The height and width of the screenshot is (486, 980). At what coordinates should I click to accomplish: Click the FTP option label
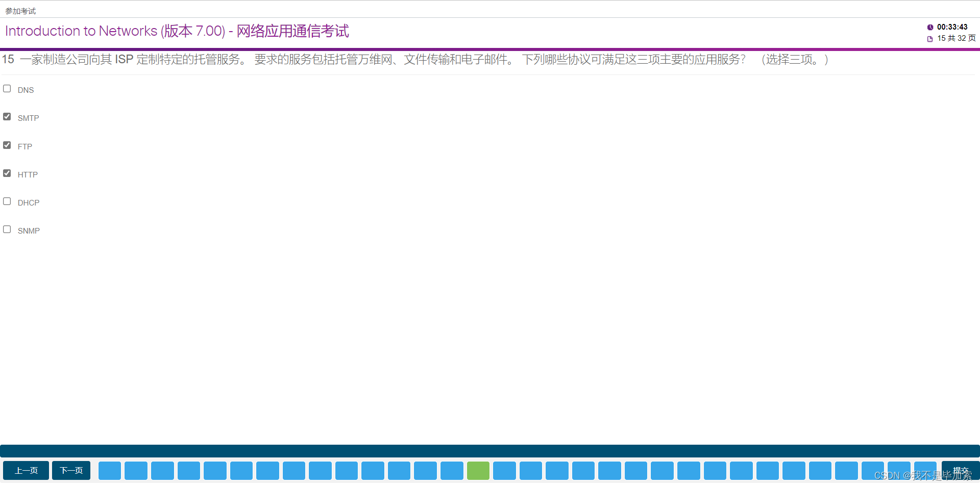tap(24, 147)
